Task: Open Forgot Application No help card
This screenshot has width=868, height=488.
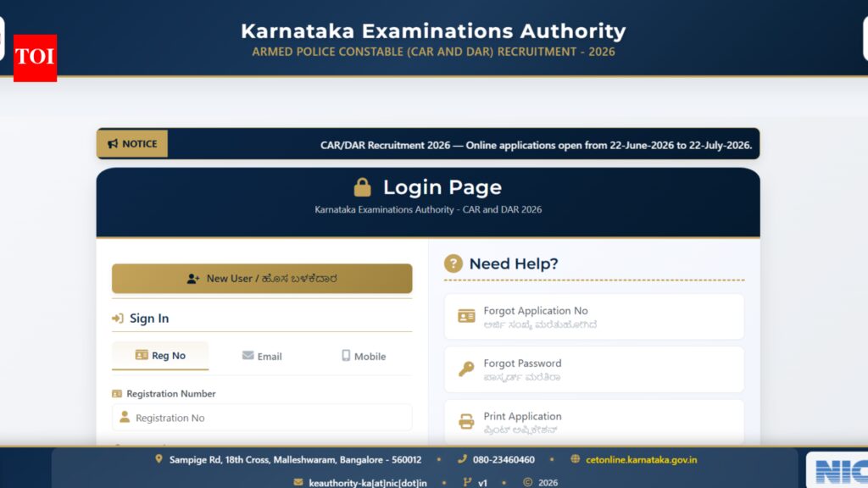Action: (594, 317)
